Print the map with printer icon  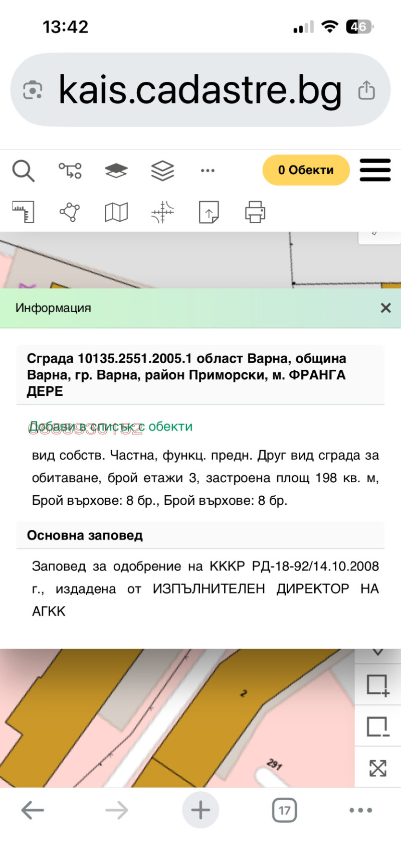(x=255, y=212)
